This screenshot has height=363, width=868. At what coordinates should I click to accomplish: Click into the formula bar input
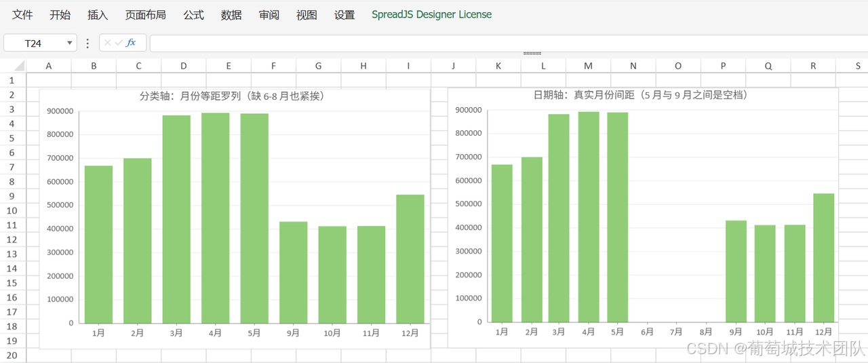509,43
